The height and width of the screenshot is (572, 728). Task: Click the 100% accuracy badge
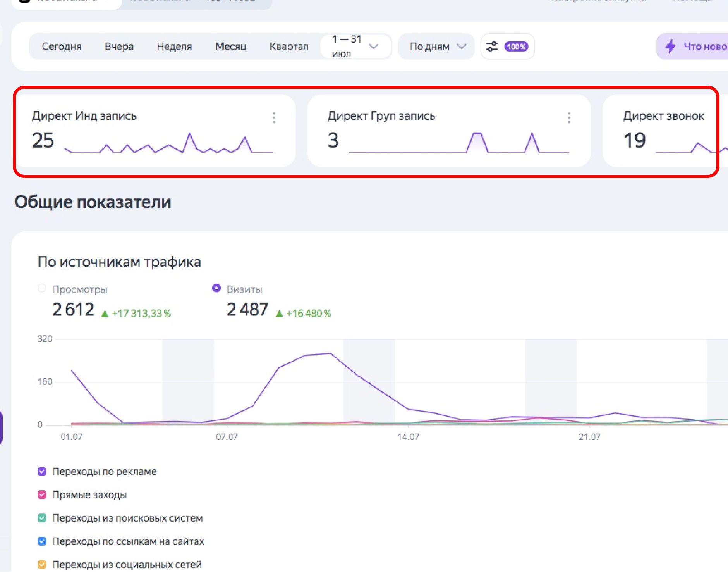tap(516, 47)
